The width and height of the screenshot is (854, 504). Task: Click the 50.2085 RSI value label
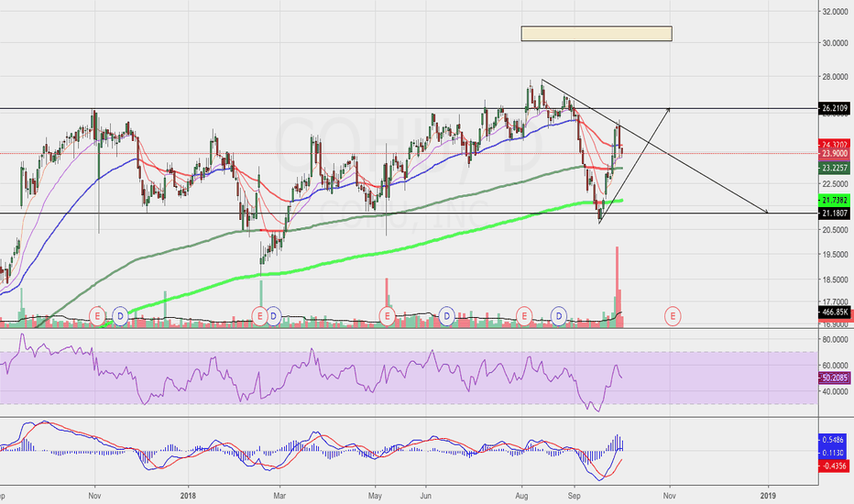835,378
